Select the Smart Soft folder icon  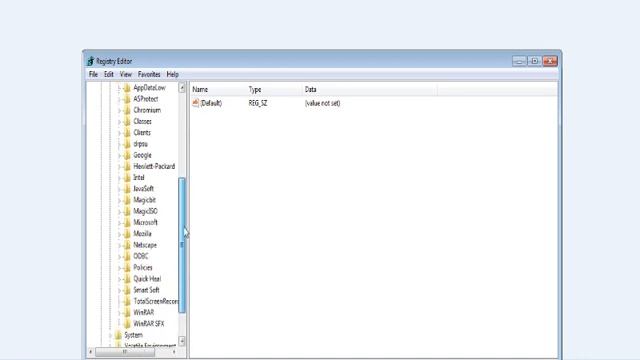coord(127,290)
